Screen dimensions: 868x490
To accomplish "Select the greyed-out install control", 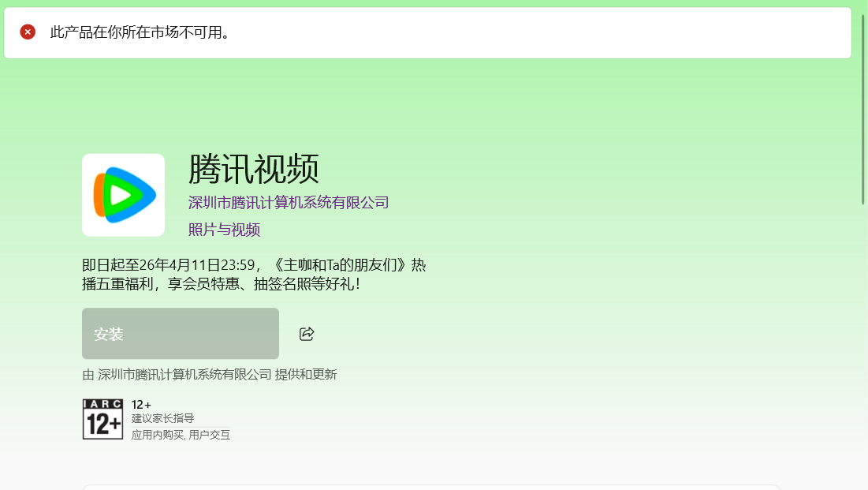I will pos(180,333).
